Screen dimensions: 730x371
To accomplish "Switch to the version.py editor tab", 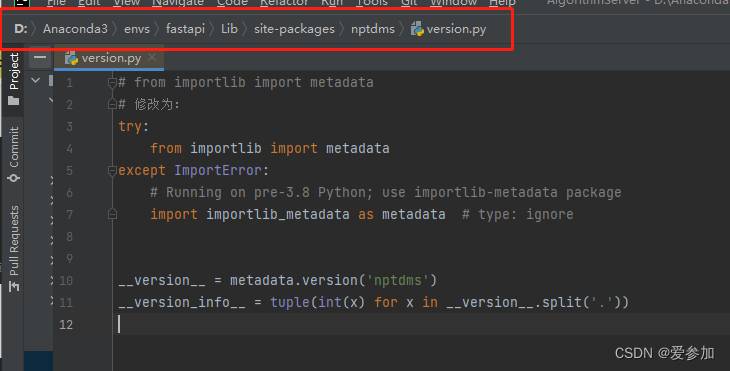I will (x=109, y=58).
